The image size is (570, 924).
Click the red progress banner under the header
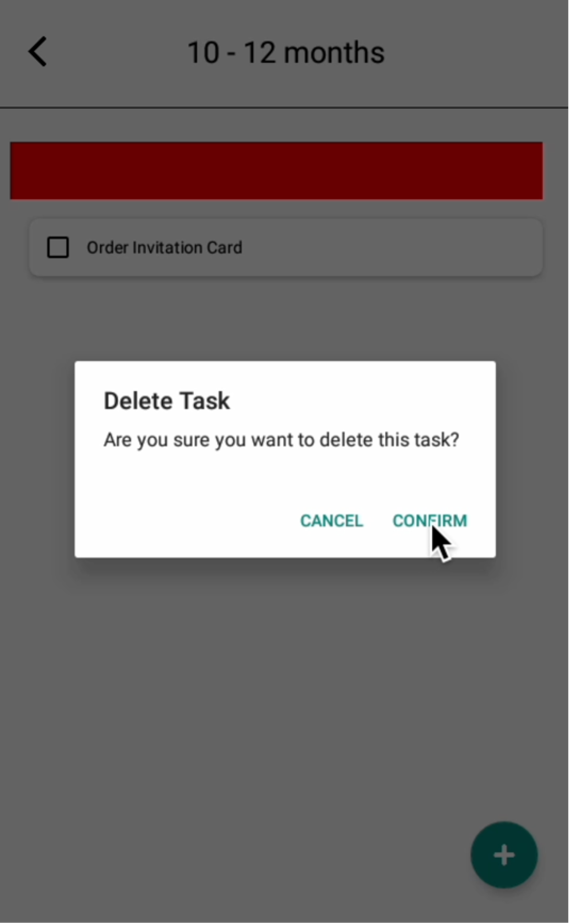pos(277,171)
